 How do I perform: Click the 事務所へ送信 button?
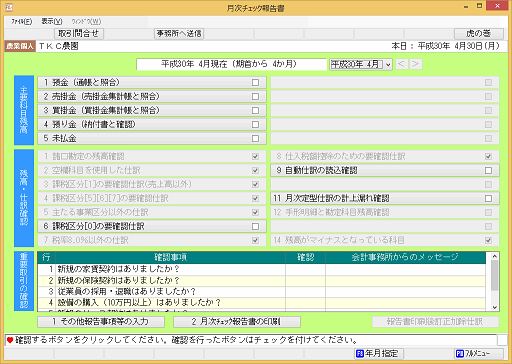pos(179,34)
